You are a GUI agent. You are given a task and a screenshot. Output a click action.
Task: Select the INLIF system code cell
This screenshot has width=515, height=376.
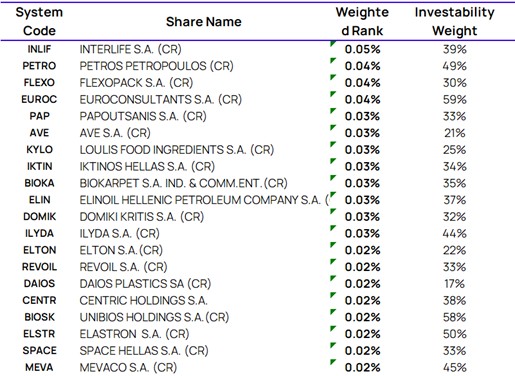tap(39, 49)
